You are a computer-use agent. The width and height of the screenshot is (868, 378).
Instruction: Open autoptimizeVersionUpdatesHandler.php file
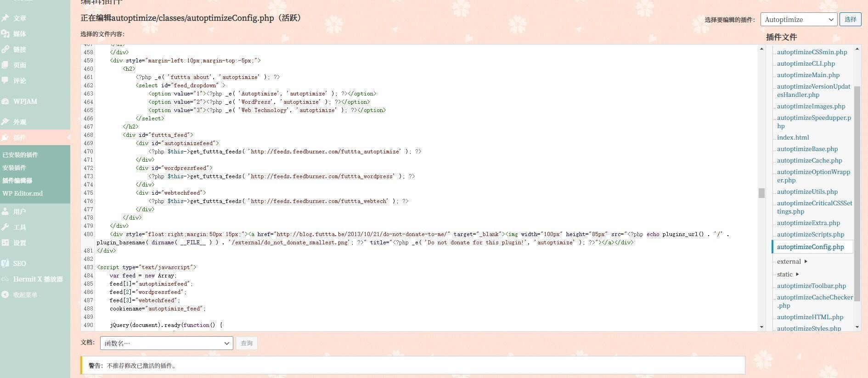tap(814, 90)
